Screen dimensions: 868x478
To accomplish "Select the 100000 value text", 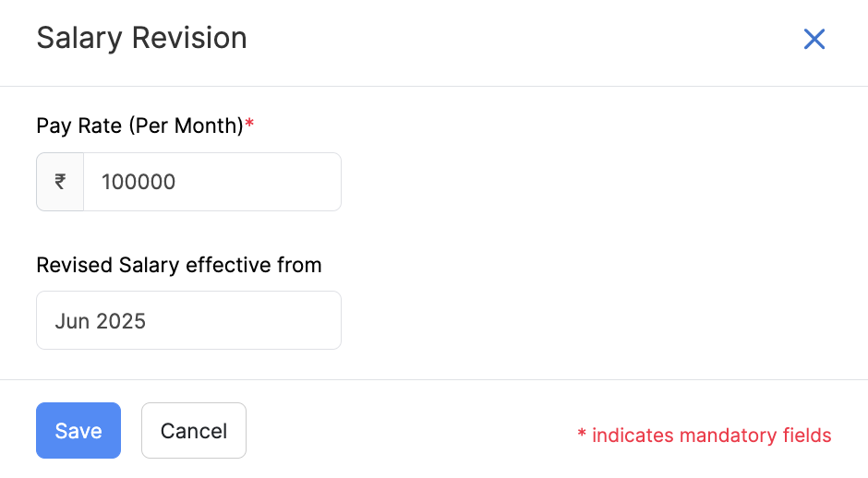I will (139, 182).
